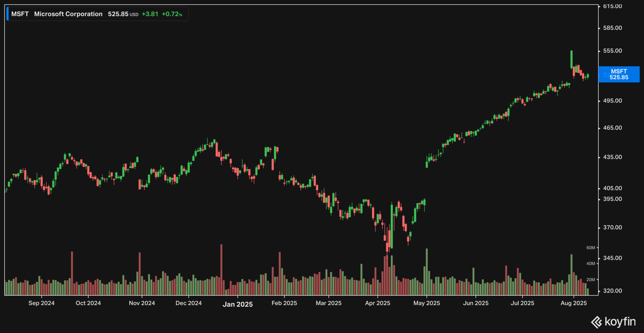The height and width of the screenshot is (333, 644).
Task: Click the Jul 2025 date label
Action: point(522,303)
